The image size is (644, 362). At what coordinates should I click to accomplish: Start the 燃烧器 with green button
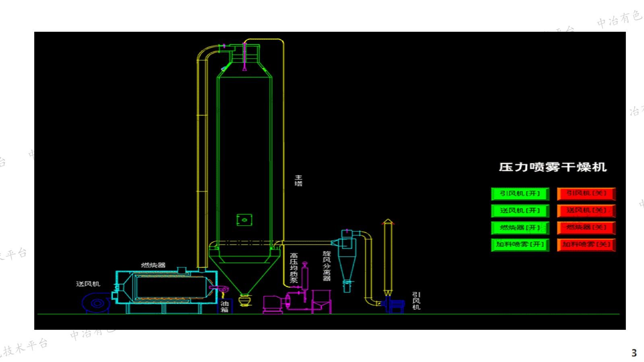520,228
